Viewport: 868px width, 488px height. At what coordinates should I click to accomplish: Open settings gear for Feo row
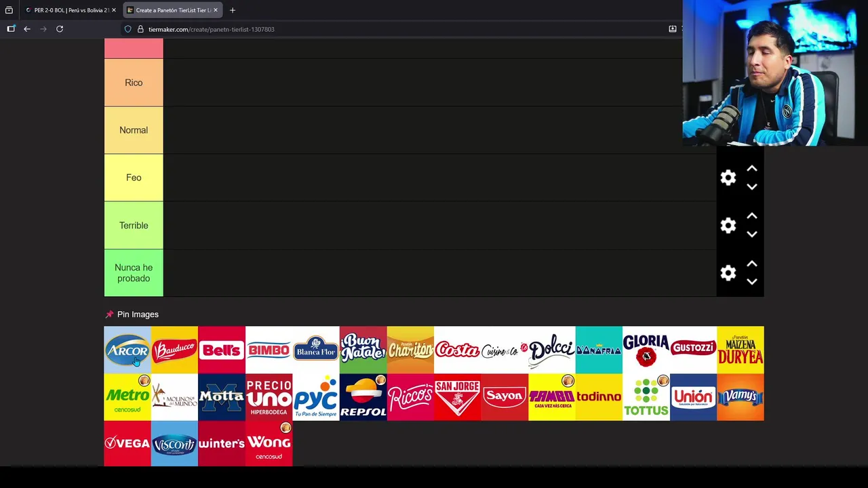(728, 178)
